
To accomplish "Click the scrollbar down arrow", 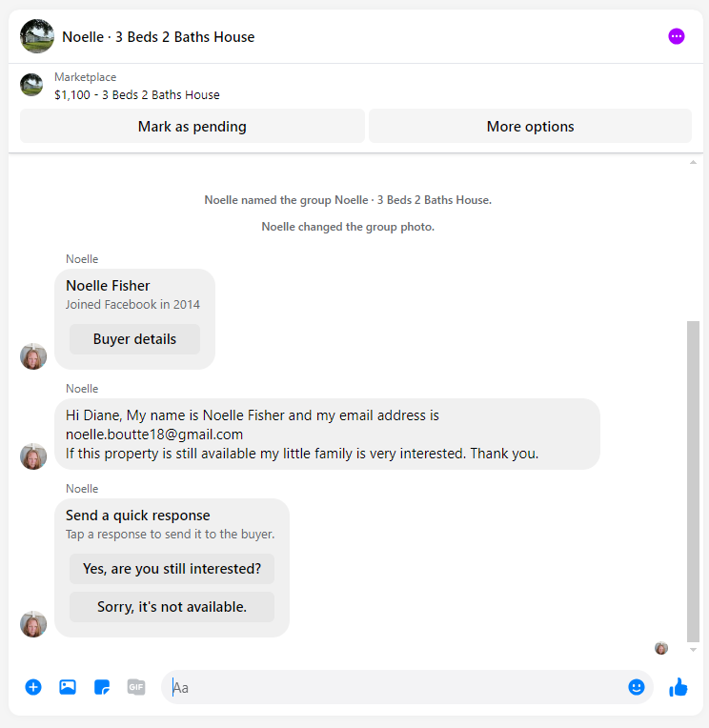I will (x=693, y=650).
